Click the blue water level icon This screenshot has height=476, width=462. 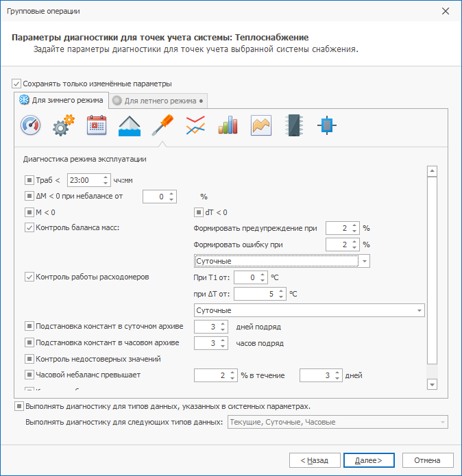(x=130, y=125)
